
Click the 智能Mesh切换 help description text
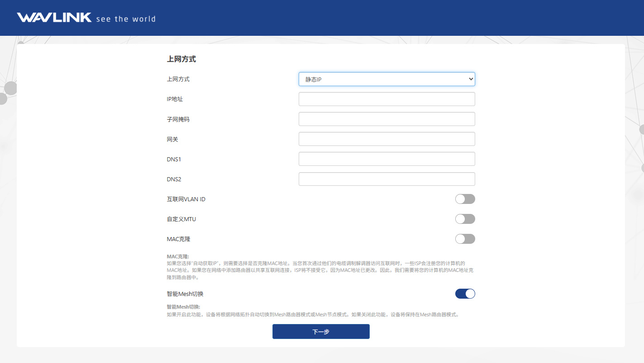point(312,315)
